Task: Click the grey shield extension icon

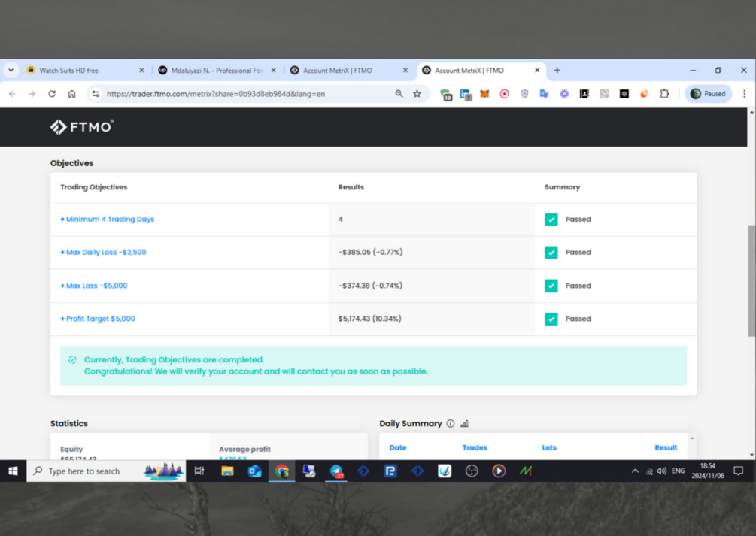Action: click(x=524, y=94)
